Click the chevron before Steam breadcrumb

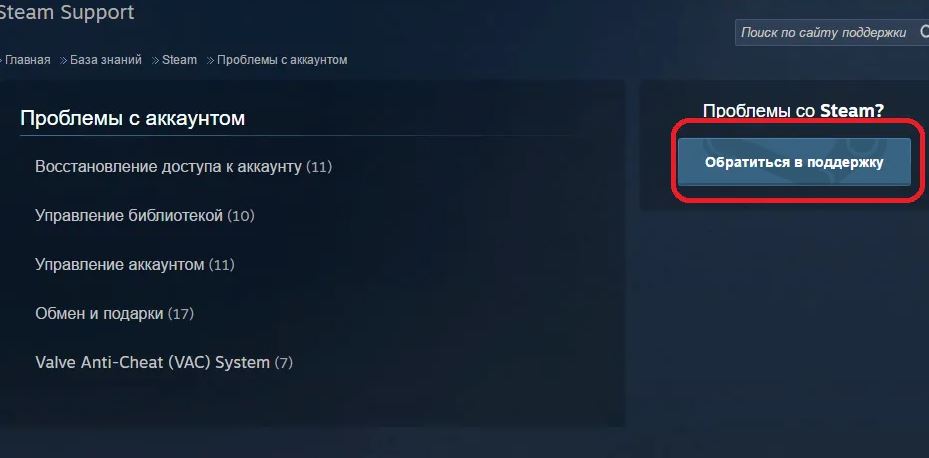pyautogui.click(x=156, y=60)
